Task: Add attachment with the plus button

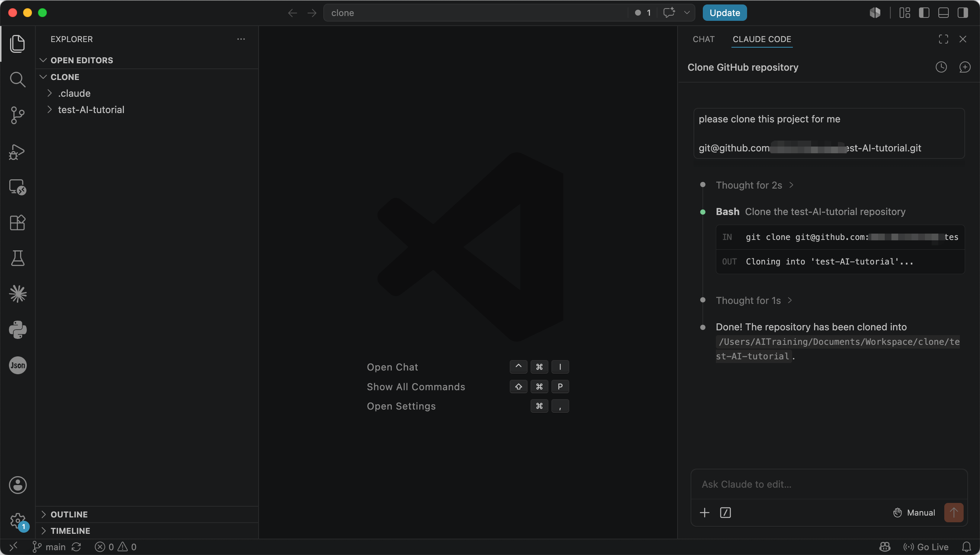Action: (704, 513)
